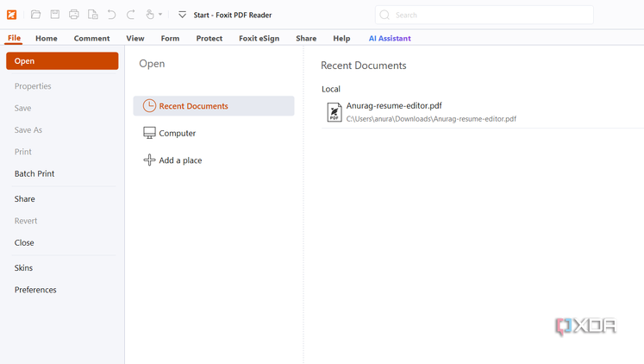Viewport: 644px width, 364px height.
Task: Open the Help tab
Action: point(341,38)
